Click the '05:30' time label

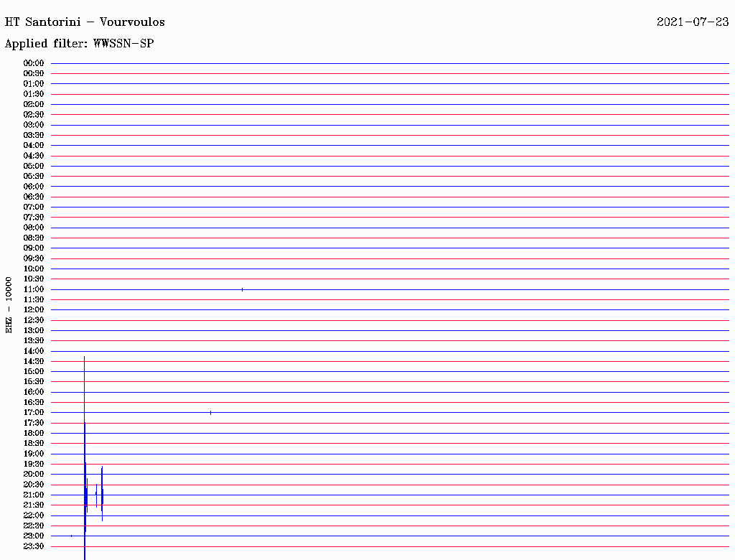click(34, 177)
